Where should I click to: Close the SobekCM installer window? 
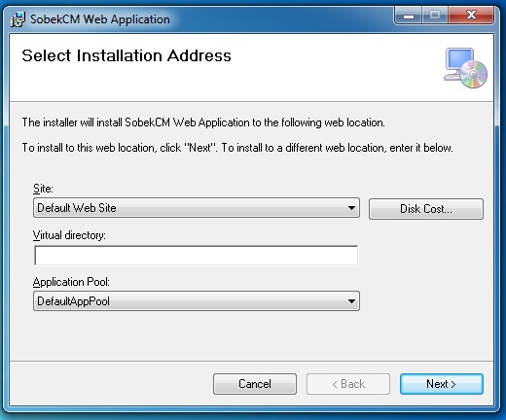471,15
